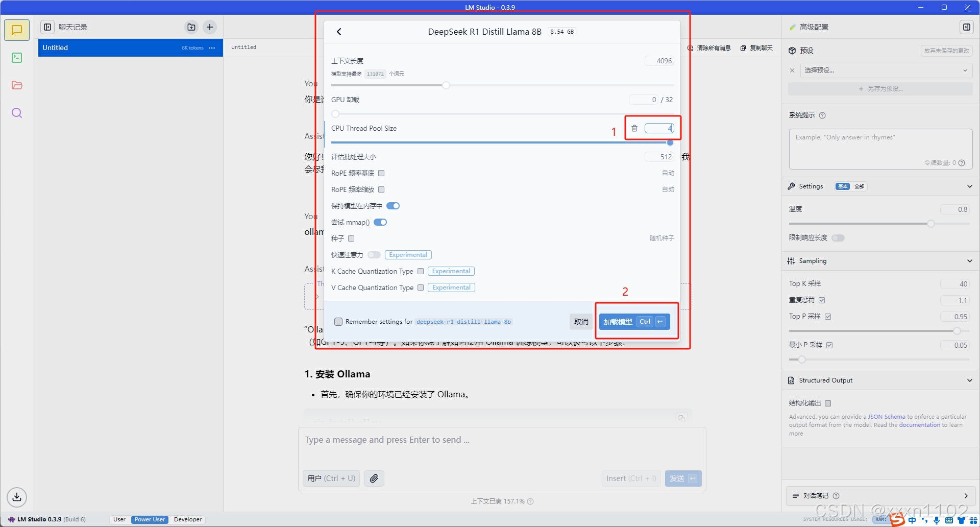
Task: Start a new chat with plus icon
Action: click(210, 27)
